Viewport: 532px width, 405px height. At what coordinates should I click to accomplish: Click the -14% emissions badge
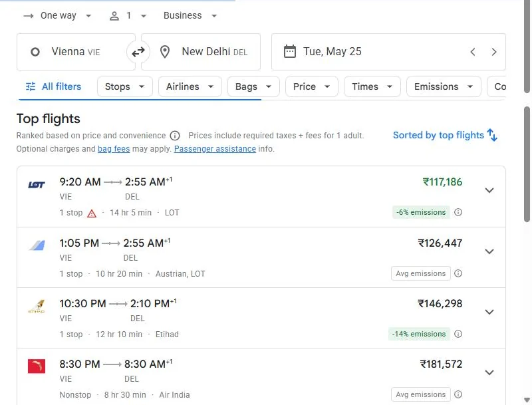pos(419,334)
